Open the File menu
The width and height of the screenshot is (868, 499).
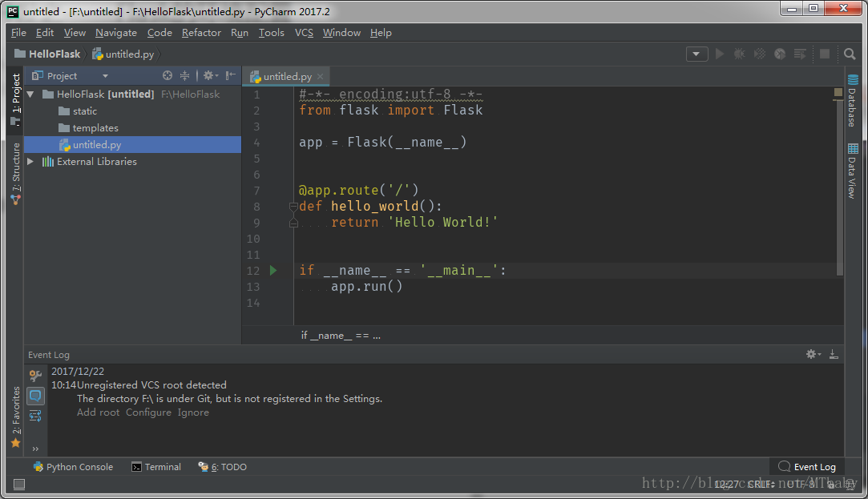[18, 33]
